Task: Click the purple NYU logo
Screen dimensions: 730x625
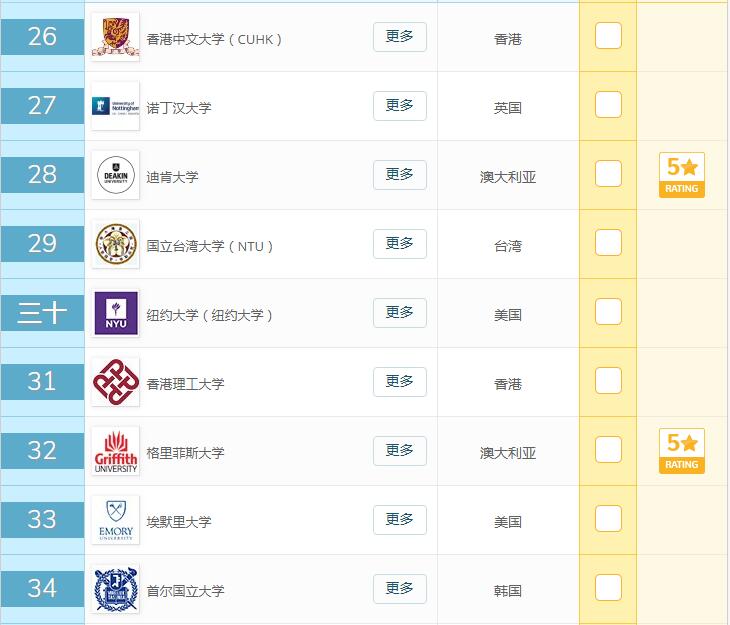Action: (115, 313)
